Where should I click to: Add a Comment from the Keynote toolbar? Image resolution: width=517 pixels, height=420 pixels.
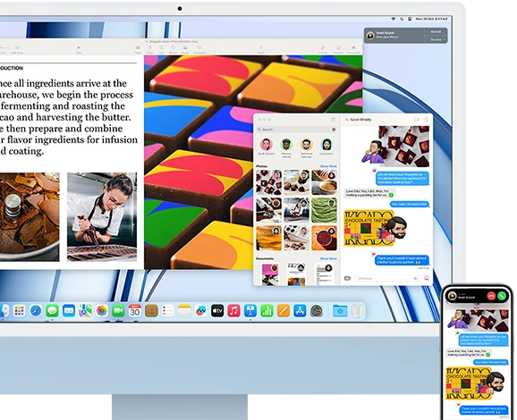199,49
